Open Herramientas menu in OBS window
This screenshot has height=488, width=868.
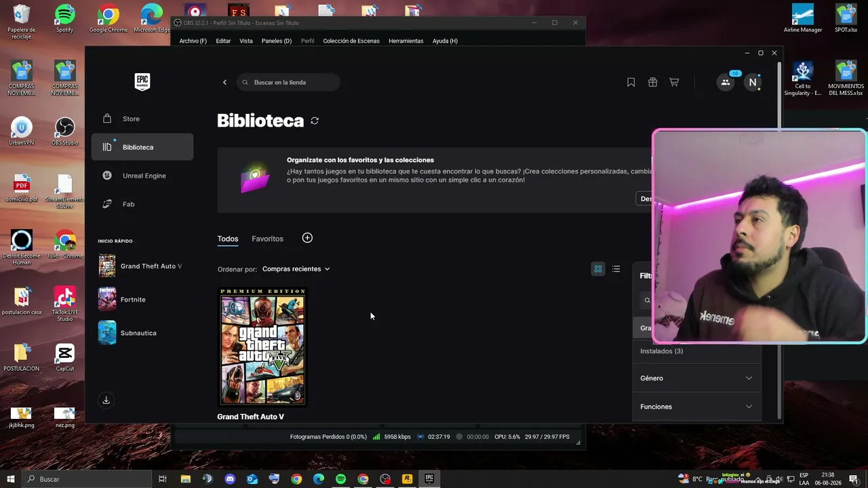pyautogui.click(x=406, y=41)
